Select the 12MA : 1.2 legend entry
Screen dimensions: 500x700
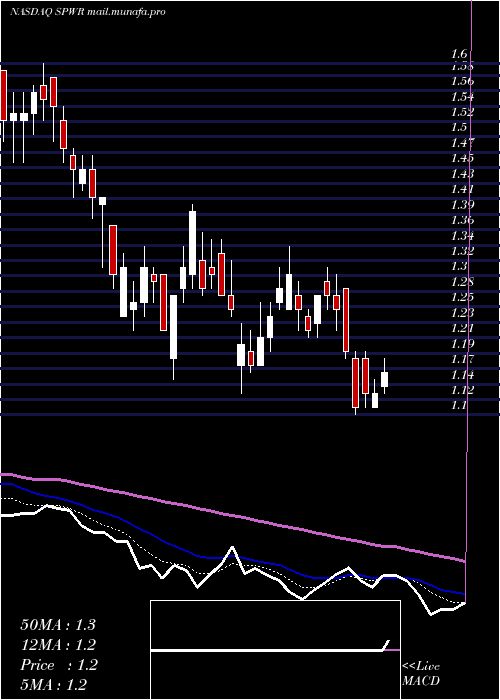click(x=58, y=645)
